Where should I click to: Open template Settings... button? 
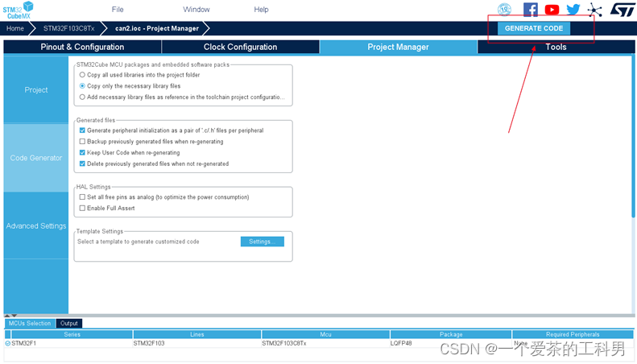pyautogui.click(x=262, y=242)
